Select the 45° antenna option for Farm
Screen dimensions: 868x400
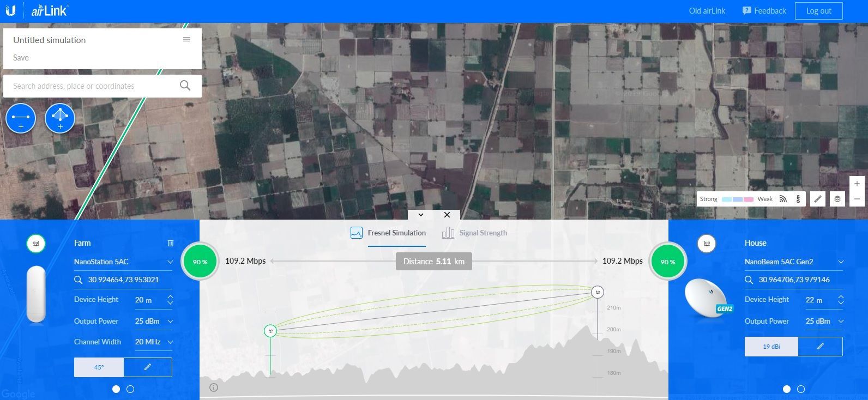(x=99, y=367)
